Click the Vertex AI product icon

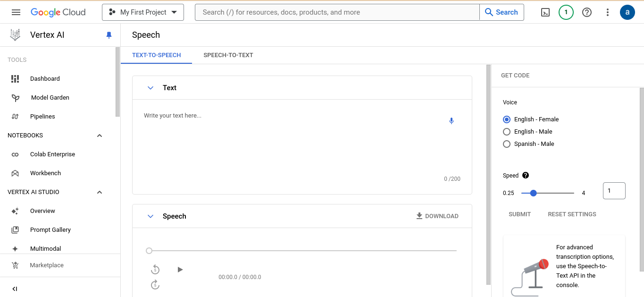[x=15, y=35]
